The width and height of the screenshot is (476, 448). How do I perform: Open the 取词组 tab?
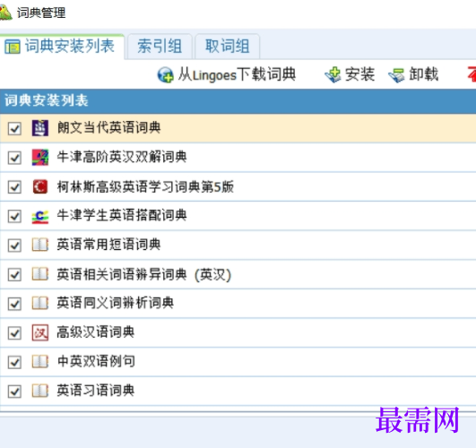tap(228, 47)
